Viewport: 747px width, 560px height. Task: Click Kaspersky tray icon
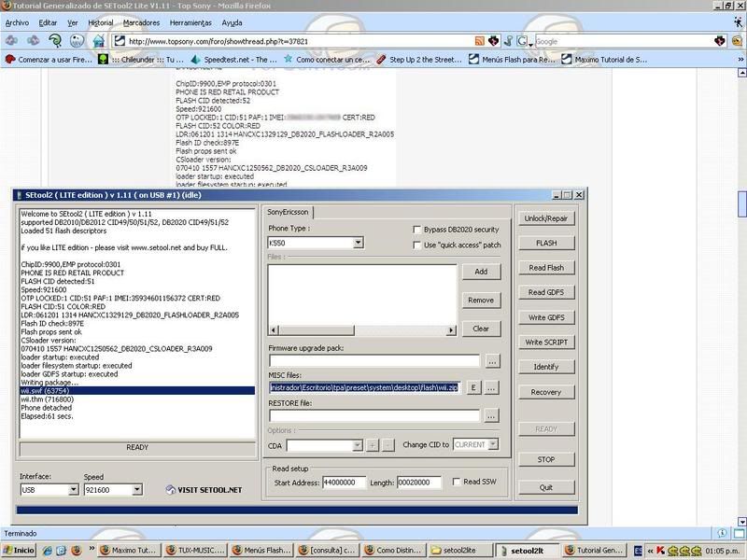(x=660, y=551)
